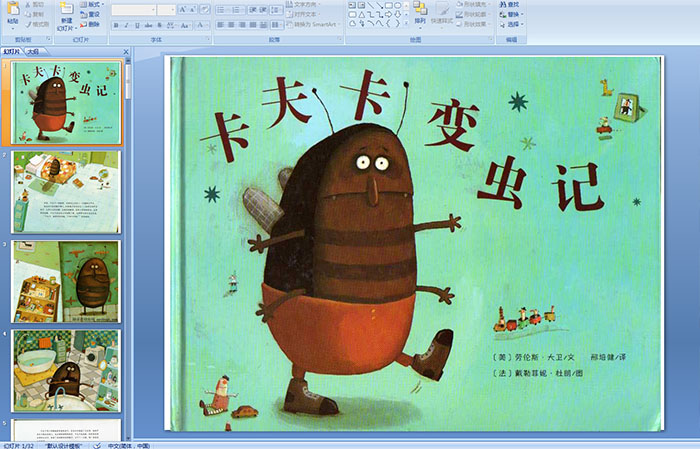
Task: Select the Text Box shape
Action: point(352,5)
